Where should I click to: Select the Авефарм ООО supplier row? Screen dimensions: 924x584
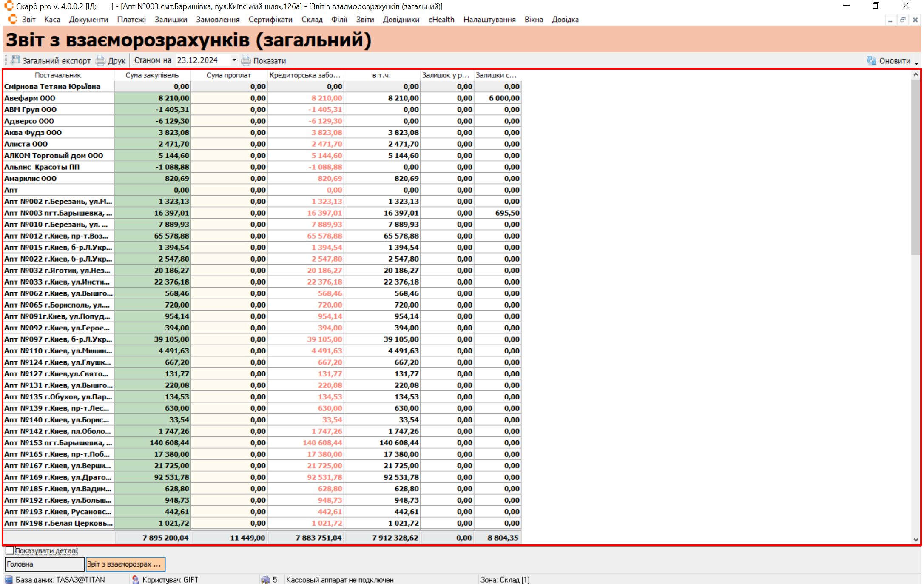tap(30, 98)
